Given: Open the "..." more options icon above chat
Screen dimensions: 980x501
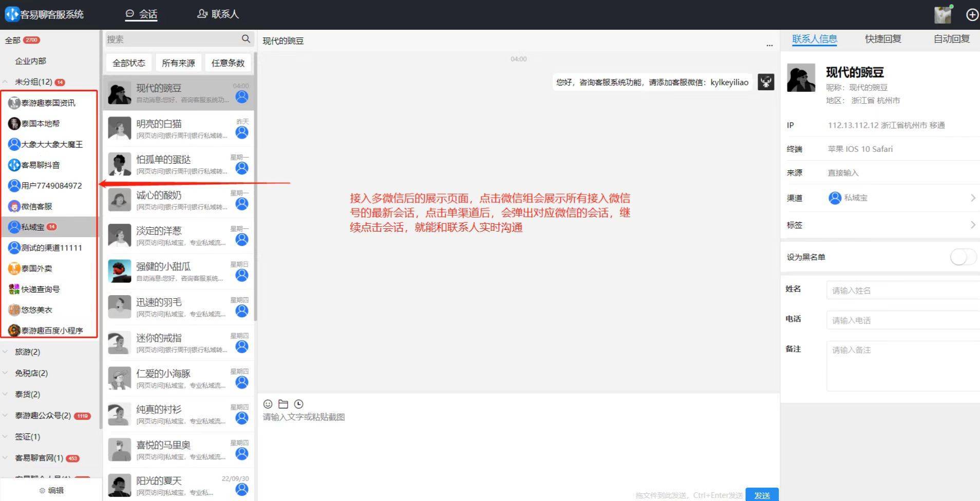Looking at the screenshot, I should click(x=769, y=45).
